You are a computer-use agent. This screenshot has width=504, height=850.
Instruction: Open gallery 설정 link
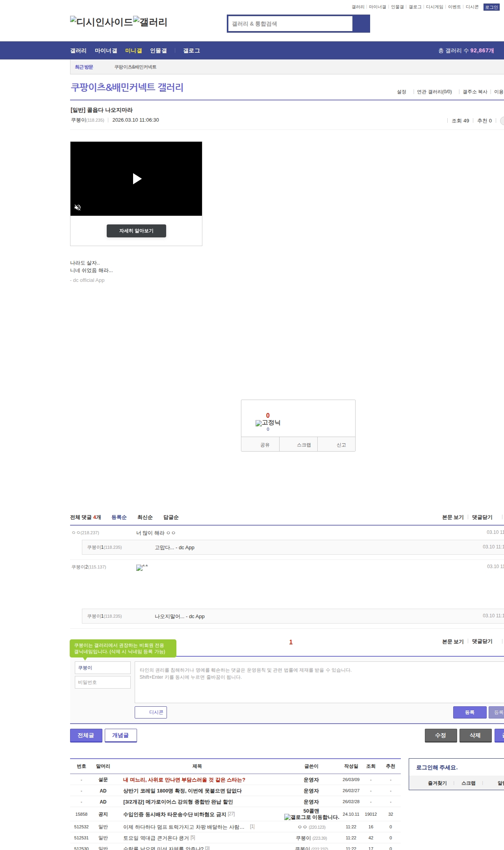[402, 92]
